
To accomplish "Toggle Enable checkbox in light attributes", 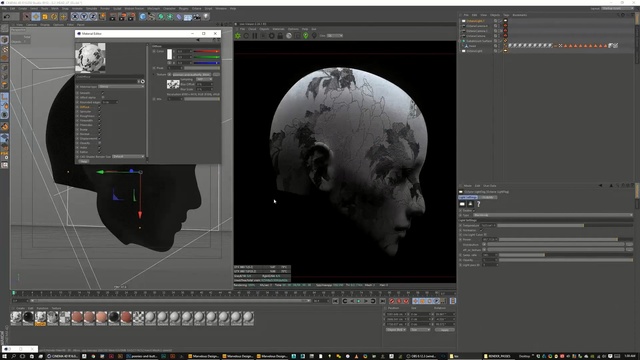I will tap(473, 211).
